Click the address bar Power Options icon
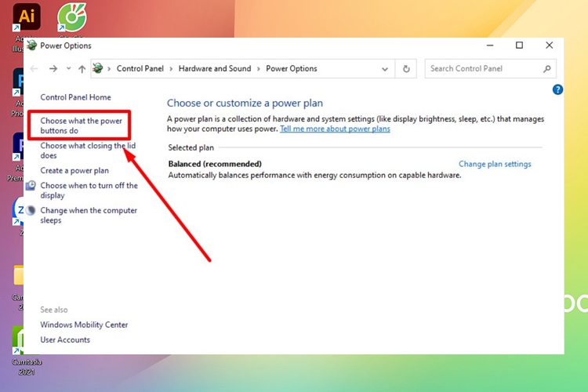Image resolution: width=588 pixels, height=392 pixels. [98, 68]
